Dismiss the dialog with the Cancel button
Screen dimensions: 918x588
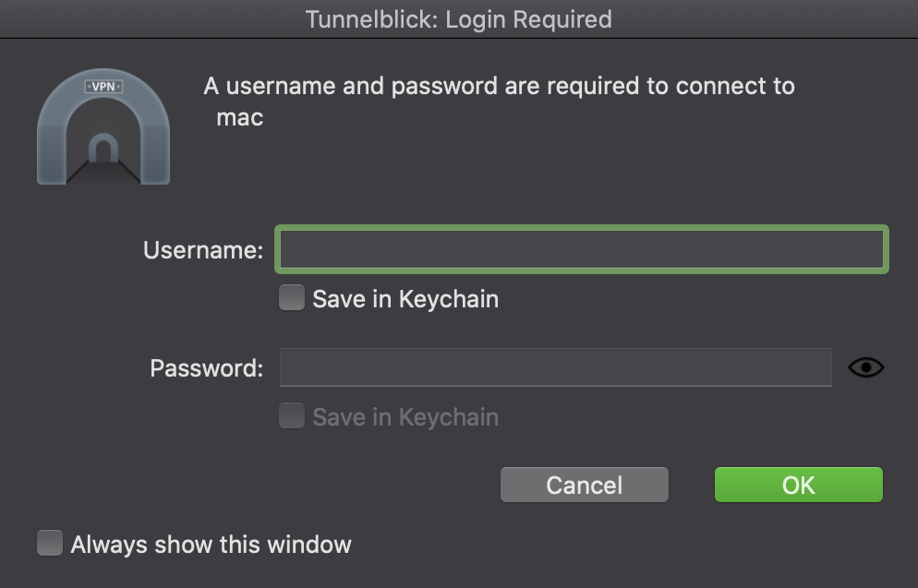(585, 485)
